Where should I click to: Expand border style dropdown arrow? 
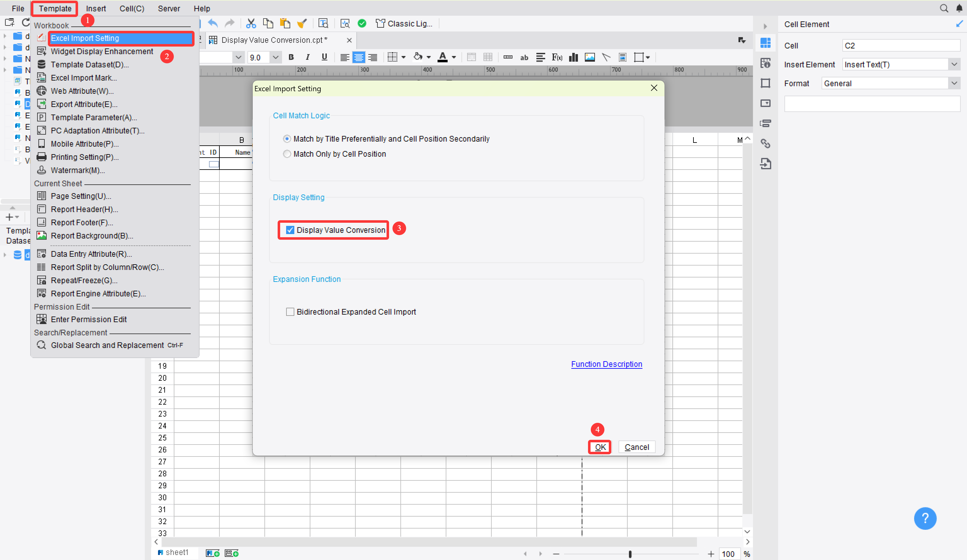(x=403, y=57)
